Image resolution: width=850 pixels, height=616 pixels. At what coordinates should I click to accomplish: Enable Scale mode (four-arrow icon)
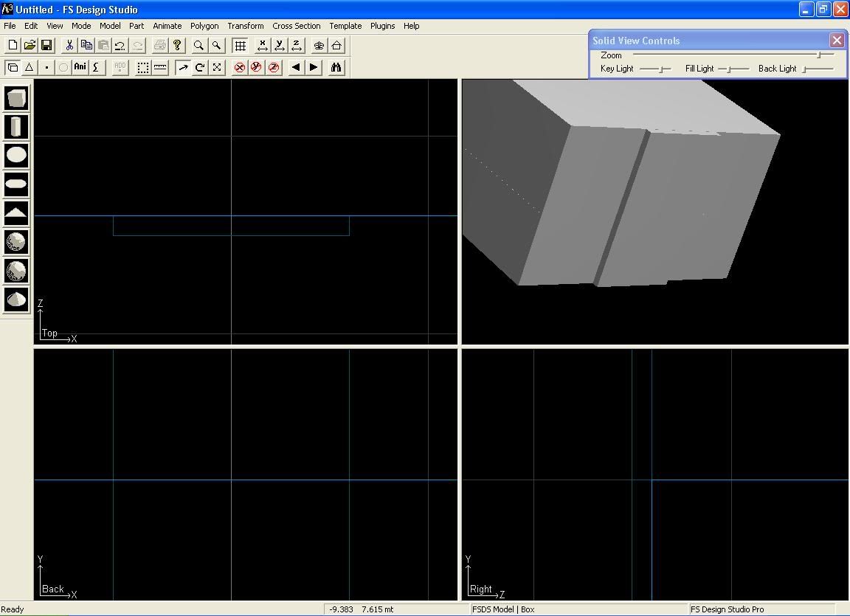pos(217,67)
